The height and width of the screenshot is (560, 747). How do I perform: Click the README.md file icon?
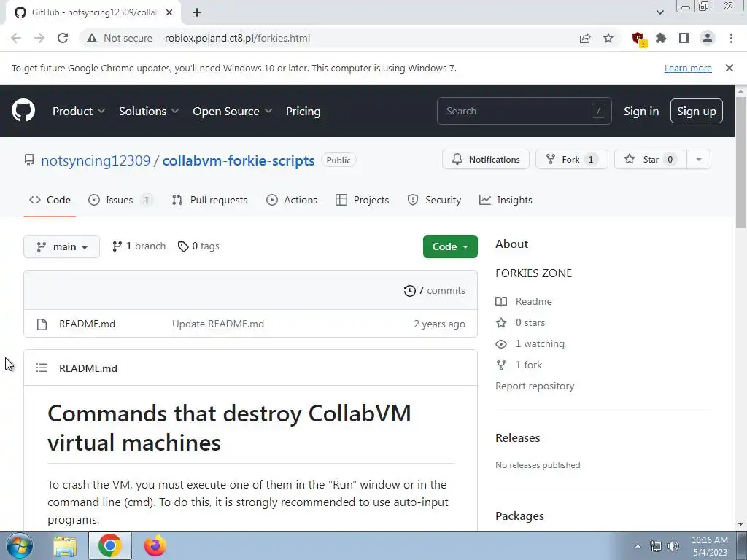[42, 324]
